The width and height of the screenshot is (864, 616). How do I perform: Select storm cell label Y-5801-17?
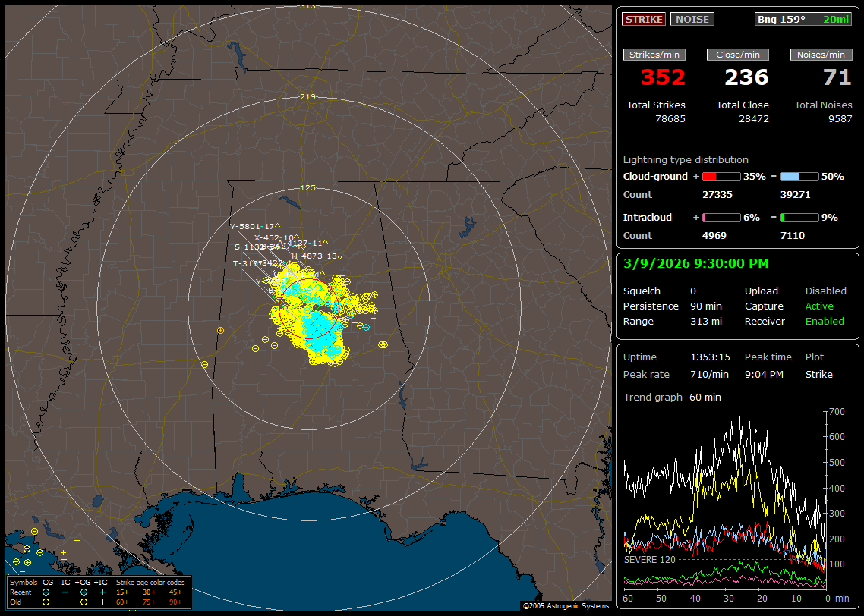click(252, 226)
